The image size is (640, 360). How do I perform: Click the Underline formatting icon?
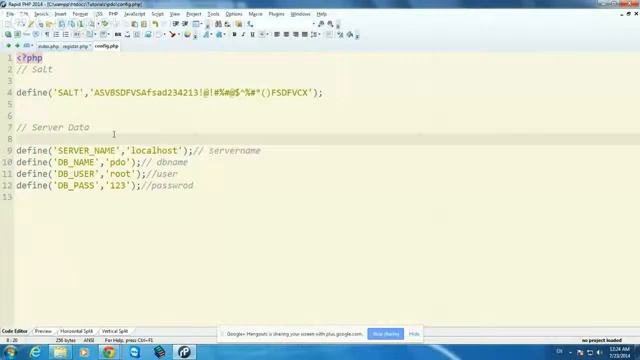pos(252,35)
